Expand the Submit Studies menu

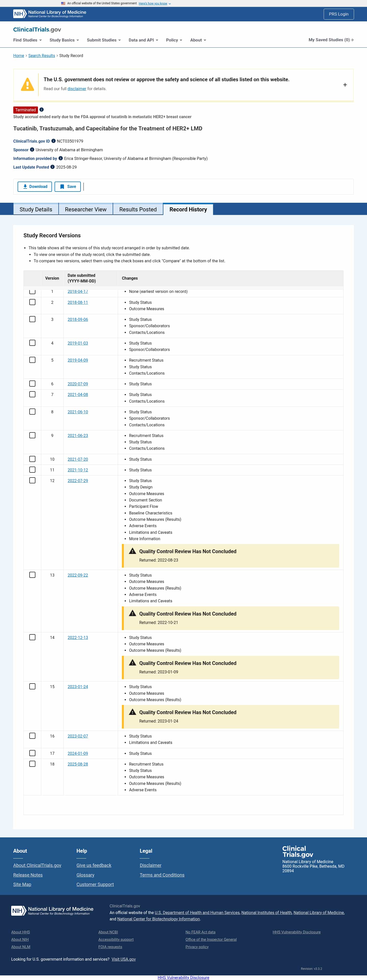pyautogui.click(x=104, y=40)
